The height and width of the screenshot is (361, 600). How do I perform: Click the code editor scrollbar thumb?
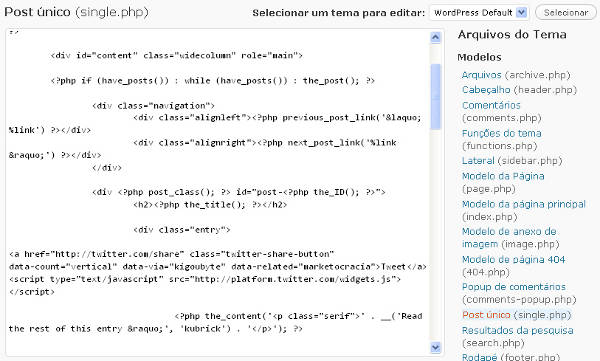(x=435, y=96)
